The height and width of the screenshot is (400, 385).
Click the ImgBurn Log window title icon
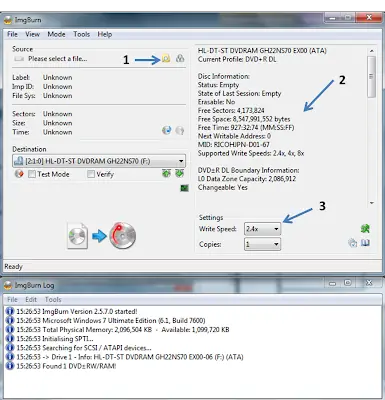tap(8, 285)
